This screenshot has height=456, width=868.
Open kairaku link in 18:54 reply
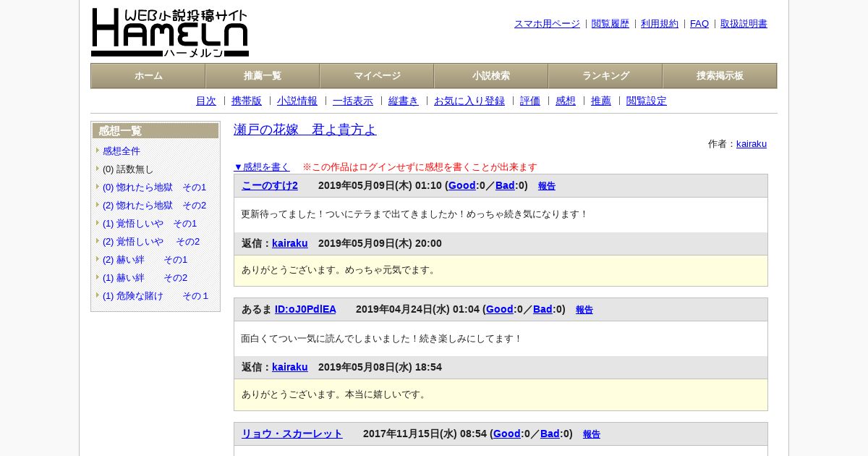pyautogui.click(x=290, y=368)
